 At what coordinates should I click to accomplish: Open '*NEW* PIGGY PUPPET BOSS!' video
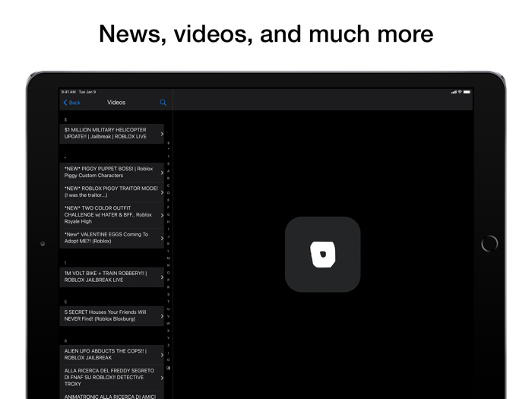[x=112, y=172]
